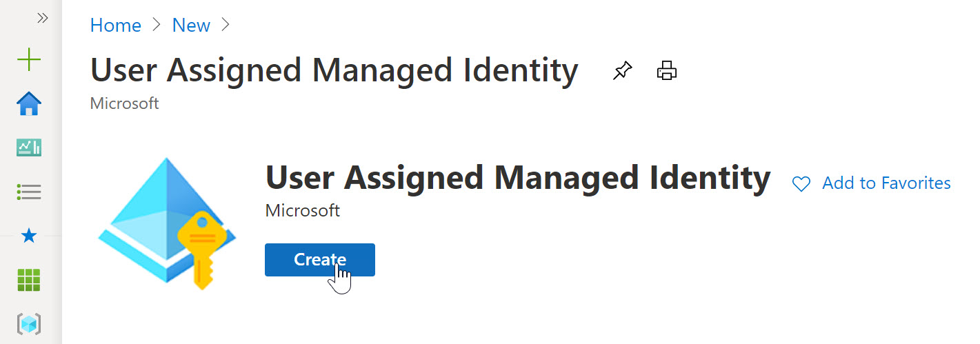
Task: Click the bold product heading beside the logo
Action: tap(517, 178)
